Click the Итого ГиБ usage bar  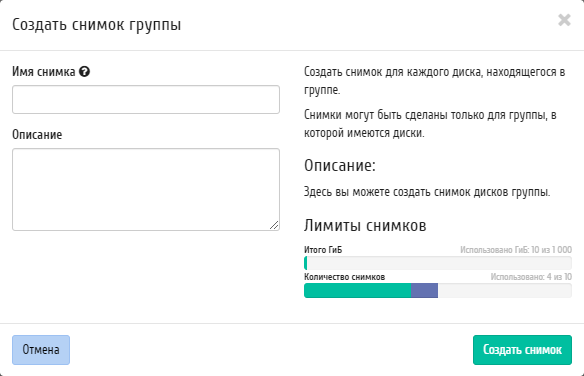438,263
